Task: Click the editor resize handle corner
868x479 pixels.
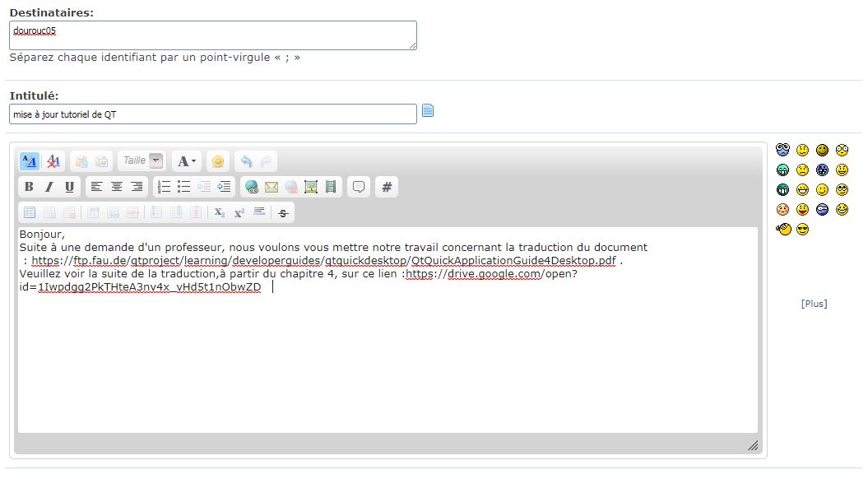Action: (x=753, y=445)
